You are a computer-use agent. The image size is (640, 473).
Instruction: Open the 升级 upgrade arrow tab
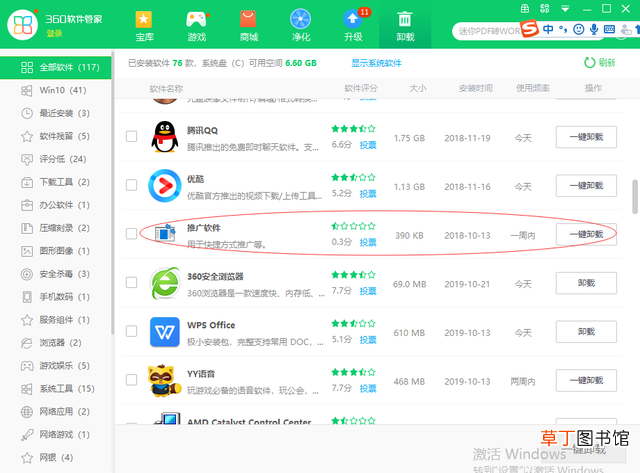pos(353,26)
